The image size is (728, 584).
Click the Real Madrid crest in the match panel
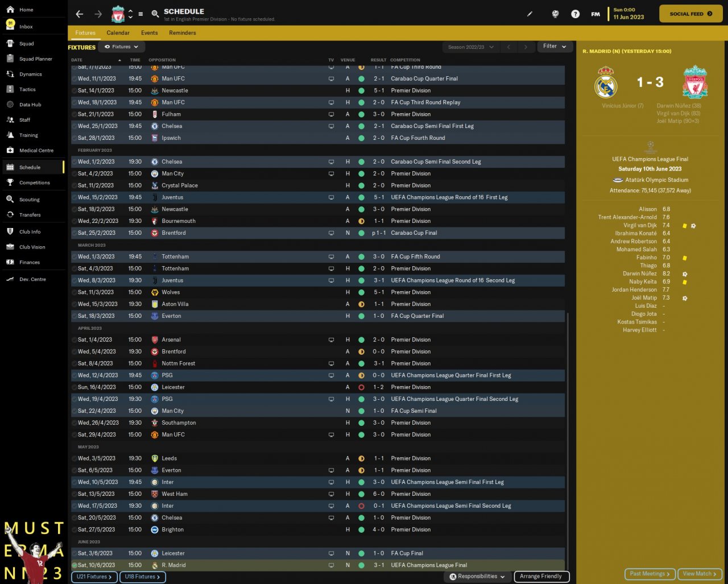coord(606,82)
